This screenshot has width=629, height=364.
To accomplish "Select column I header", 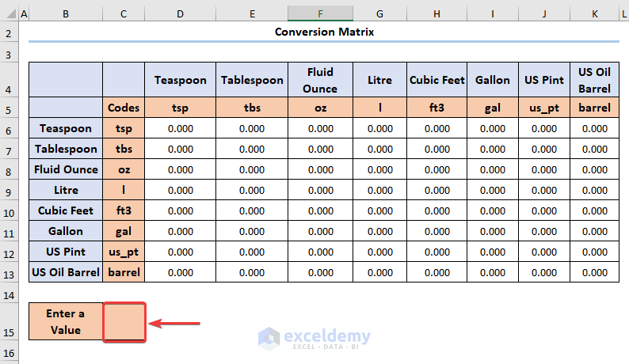I will click(x=493, y=14).
